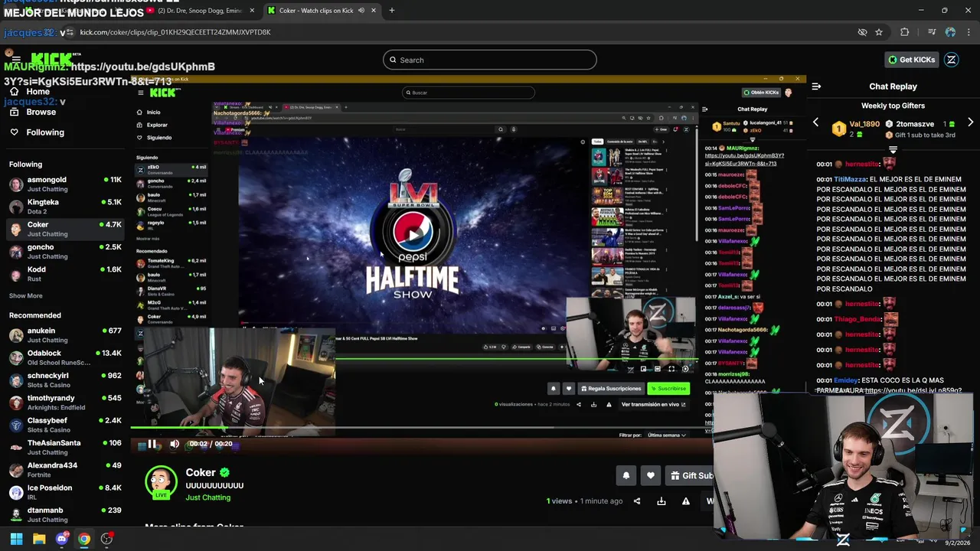Download the clip using the download icon
This screenshot has width=980, height=551.
coord(661,501)
